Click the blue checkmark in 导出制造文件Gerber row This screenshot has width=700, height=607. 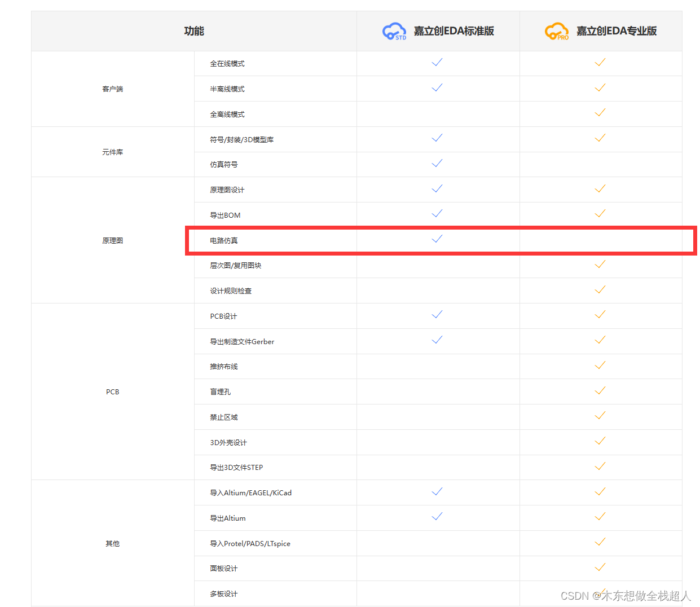(x=437, y=340)
